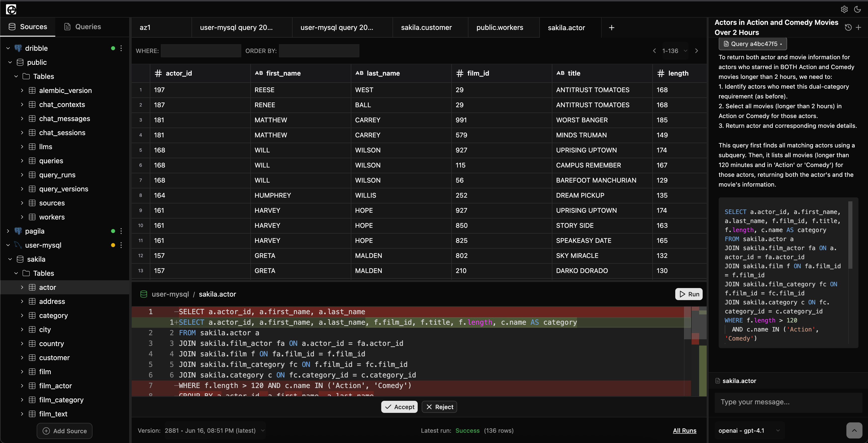
Task: Click the SQL code block scrollbar
Action: point(850,235)
